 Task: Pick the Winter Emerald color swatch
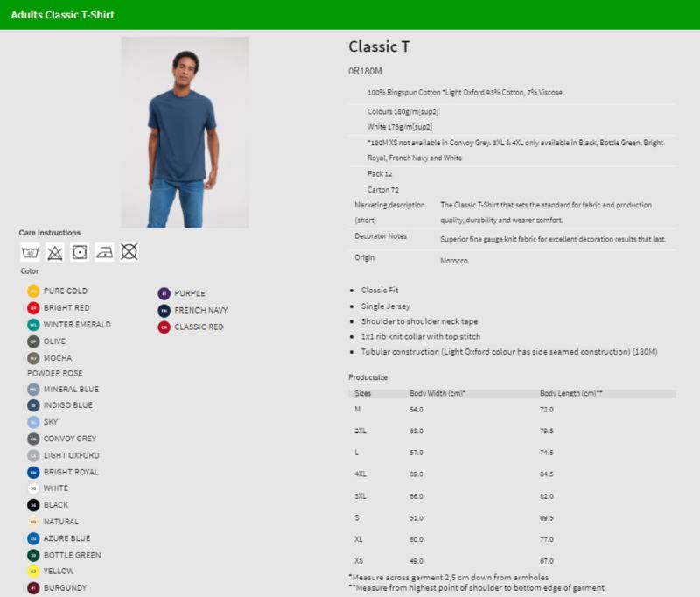click(x=33, y=325)
